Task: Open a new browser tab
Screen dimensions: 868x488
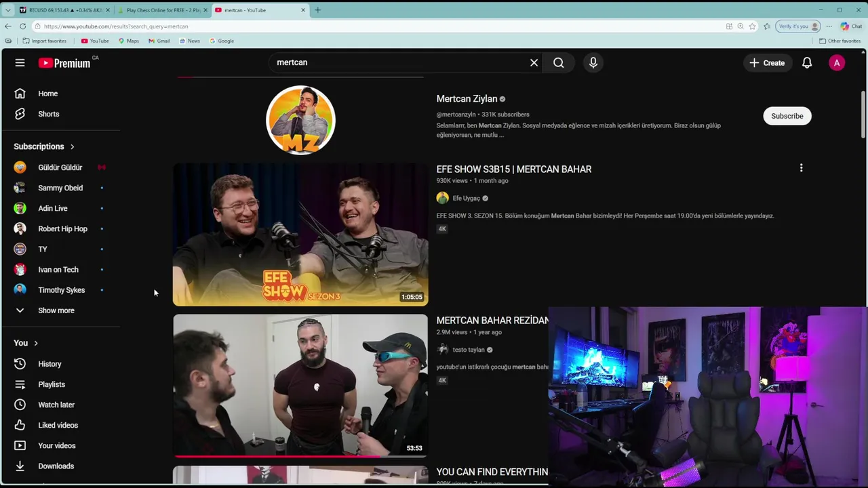Action: (x=317, y=10)
